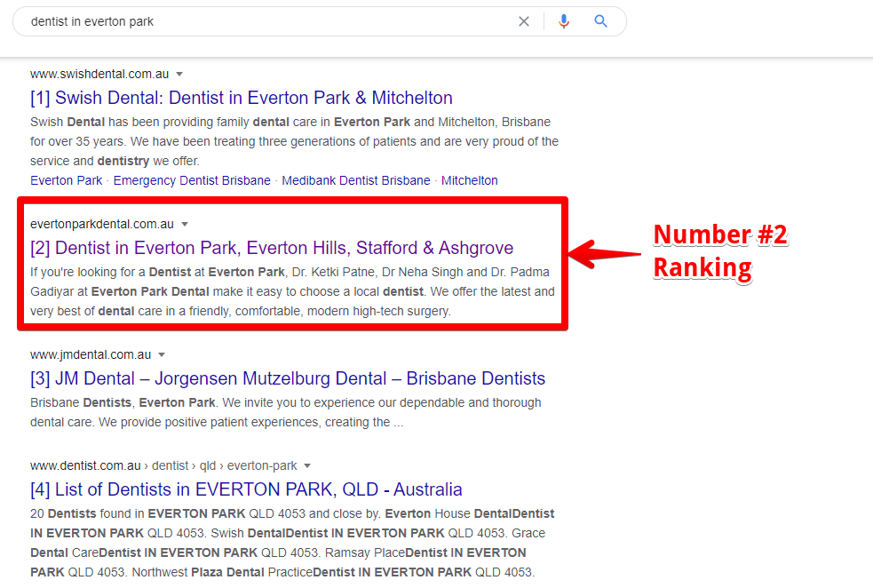Click the qld breadcrumb segment
This screenshot has width=873, height=588.
pos(206,465)
